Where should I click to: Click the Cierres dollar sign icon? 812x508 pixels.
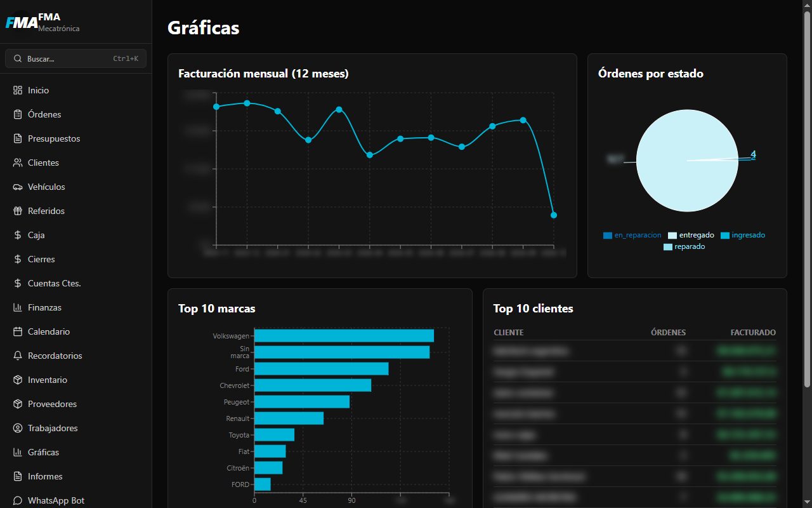[18, 259]
